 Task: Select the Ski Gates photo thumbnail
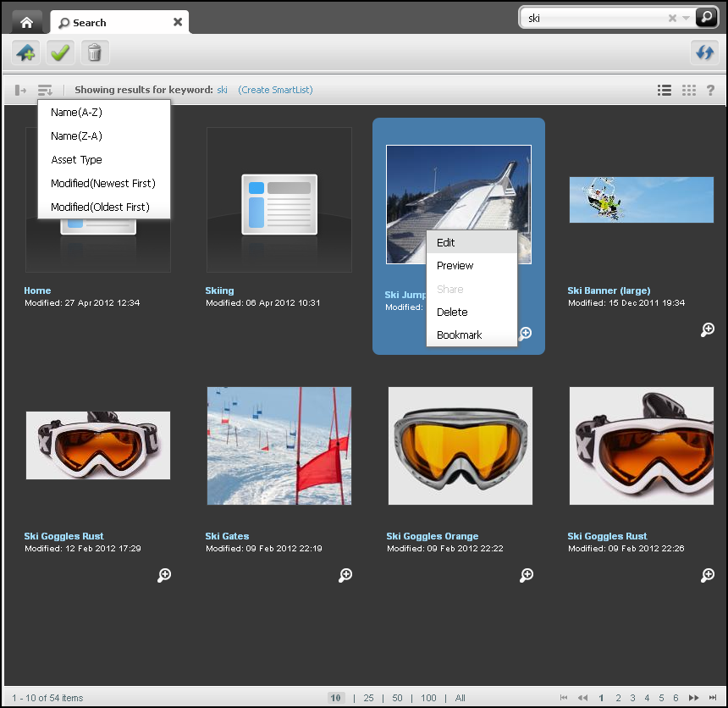point(279,446)
